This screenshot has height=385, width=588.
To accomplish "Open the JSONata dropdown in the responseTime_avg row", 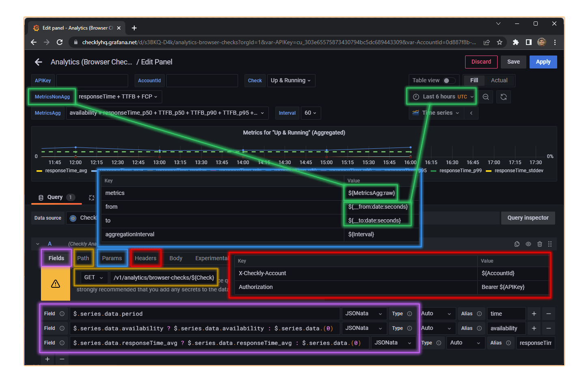I will [393, 343].
